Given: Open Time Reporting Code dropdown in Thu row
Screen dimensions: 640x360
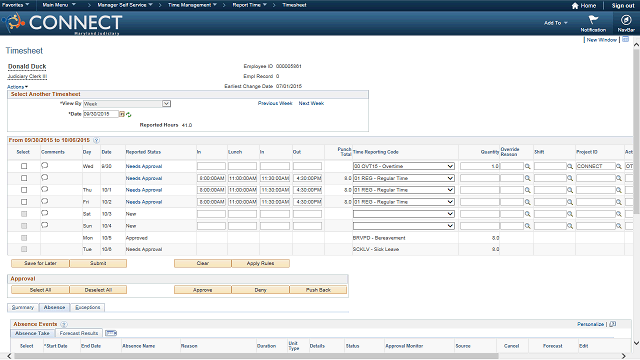Looking at the screenshot, I should point(404,190).
